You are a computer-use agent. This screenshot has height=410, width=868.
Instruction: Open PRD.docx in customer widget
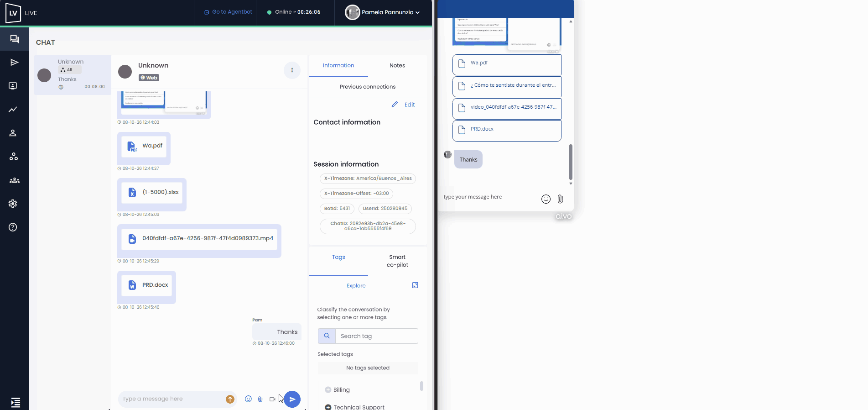(507, 131)
